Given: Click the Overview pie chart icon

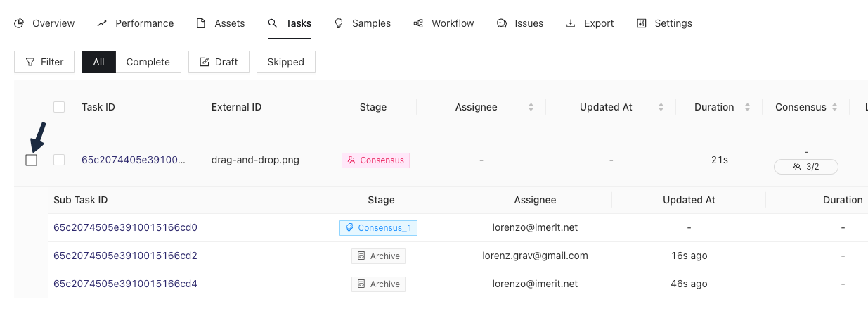Looking at the screenshot, I should [19, 23].
